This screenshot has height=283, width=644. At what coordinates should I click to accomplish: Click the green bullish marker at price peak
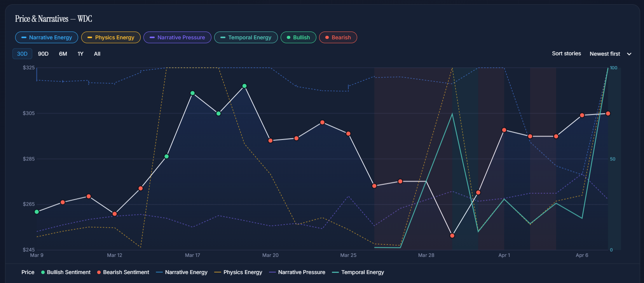pyautogui.click(x=244, y=86)
